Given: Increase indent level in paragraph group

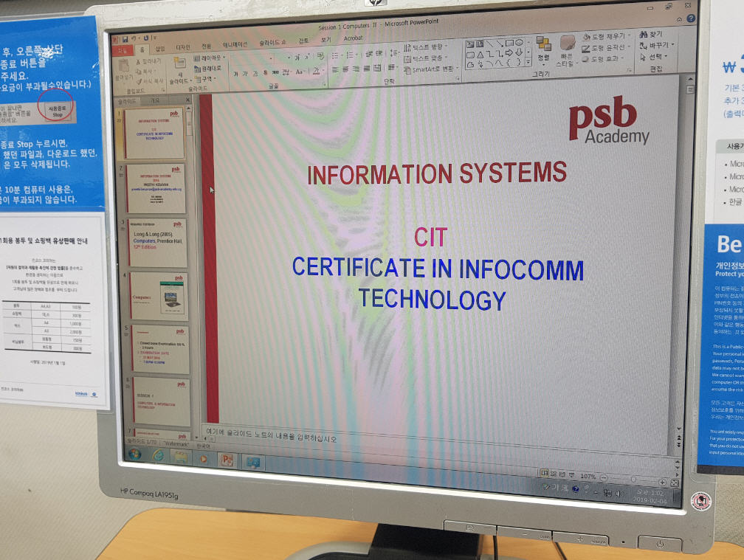Looking at the screenshot, I should pyautogui.click(x=379, y=54).
